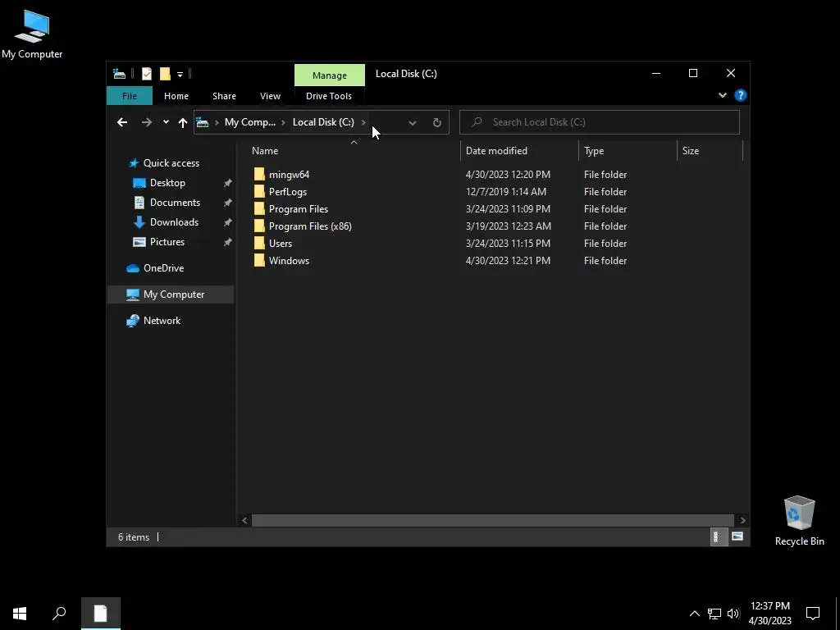
Task: Select the Program Files (x86) folder
Action: point(303,226)
